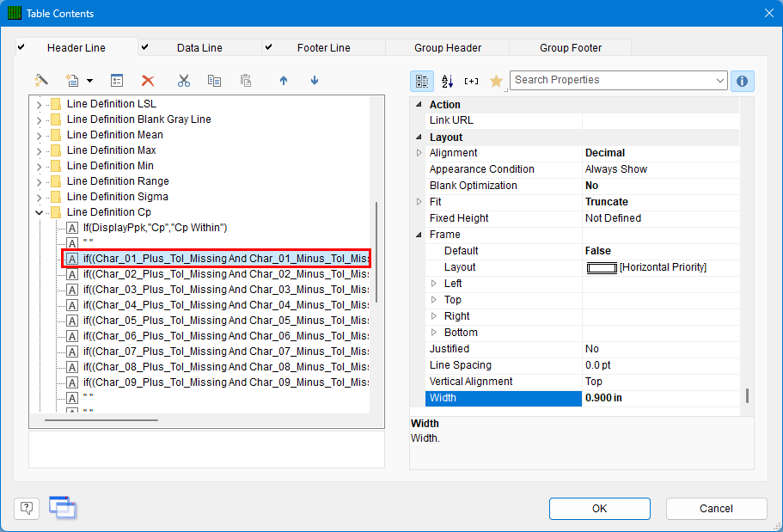Click the tree vertical scrollbar thumb
This screenshot has width=783, height=532.
[x=376, y=252]
